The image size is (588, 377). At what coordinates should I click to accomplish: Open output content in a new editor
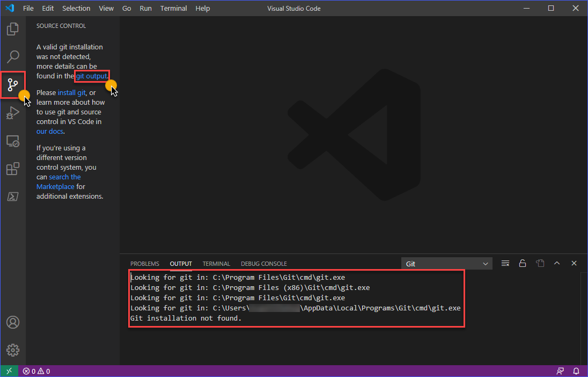pos(540,263)
